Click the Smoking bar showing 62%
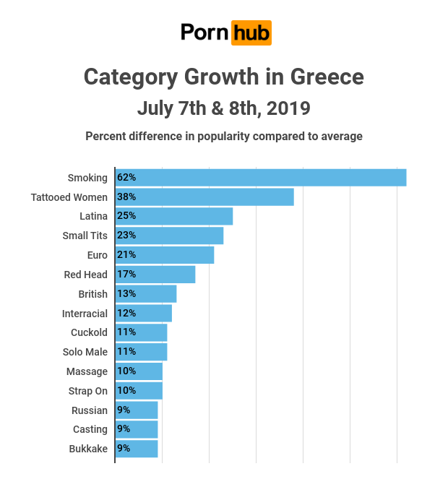 261,178
